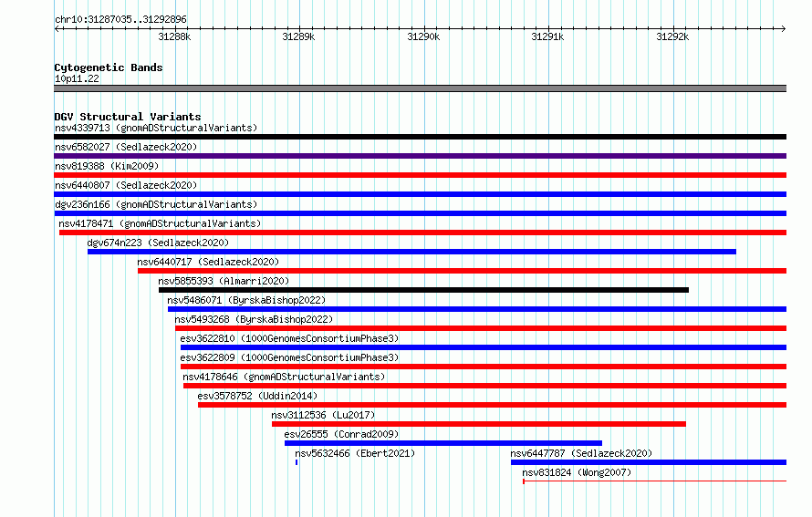
Task: Click the tiny blue nsv5632466 variant marker
Action: pyautogui.click(x=297, y=462)
